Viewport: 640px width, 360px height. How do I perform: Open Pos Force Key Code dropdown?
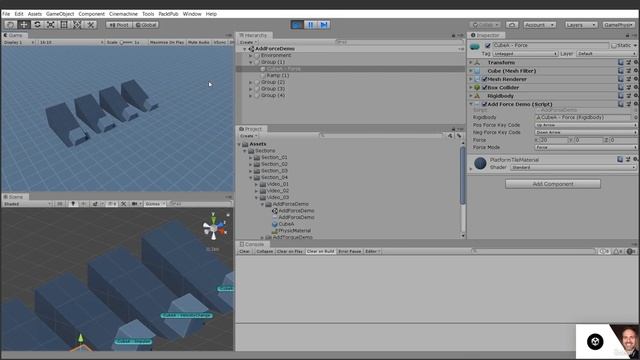(586, 125)
